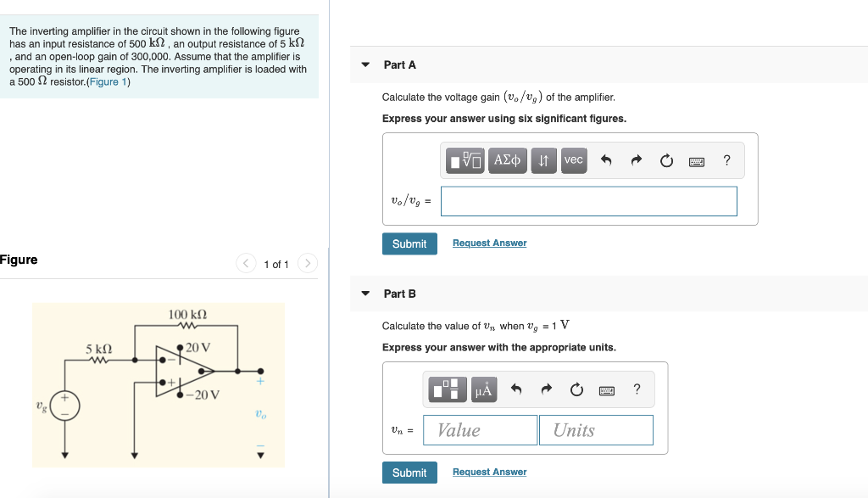Image resolution: width=868 pixels, height=498 pixels.
Task: Click the next figure page chevron
Action: tap(308, 263)
